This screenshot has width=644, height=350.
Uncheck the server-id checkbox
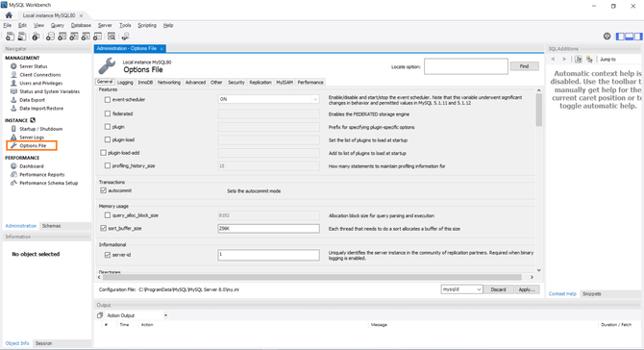pos(108,255)
